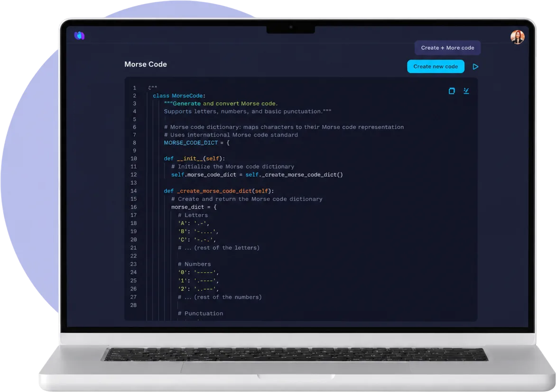557x392 pixels.
Task: Click the '# Punctuation' comment
Action: (x=200, y=314)
